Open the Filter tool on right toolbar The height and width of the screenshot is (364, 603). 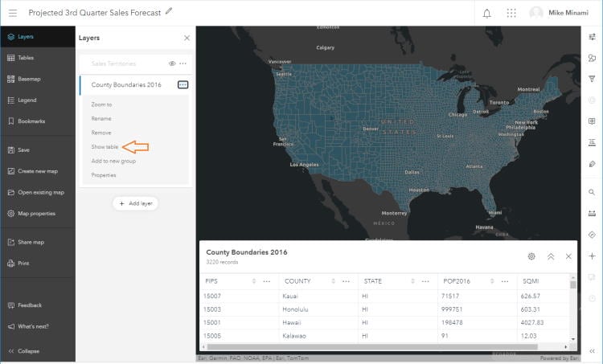592,79
